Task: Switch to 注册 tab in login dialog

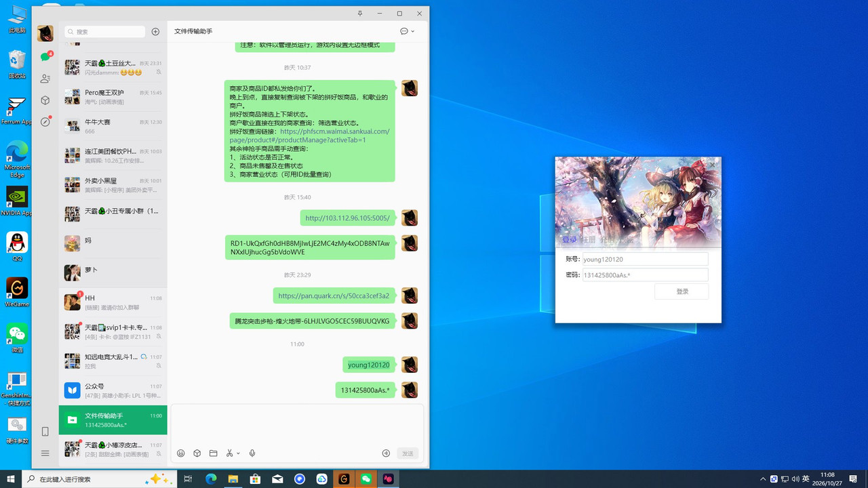Action: click(x=589, y=240)
